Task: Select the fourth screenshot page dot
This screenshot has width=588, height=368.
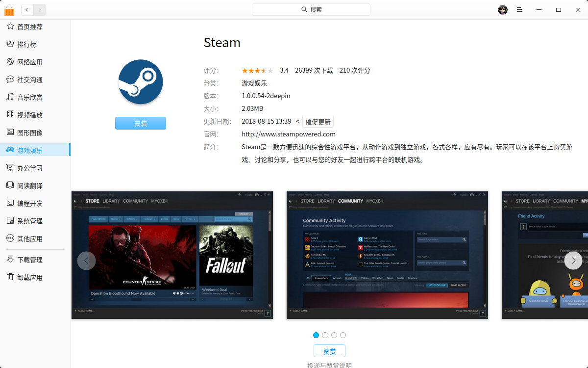Action: point(343,335)
